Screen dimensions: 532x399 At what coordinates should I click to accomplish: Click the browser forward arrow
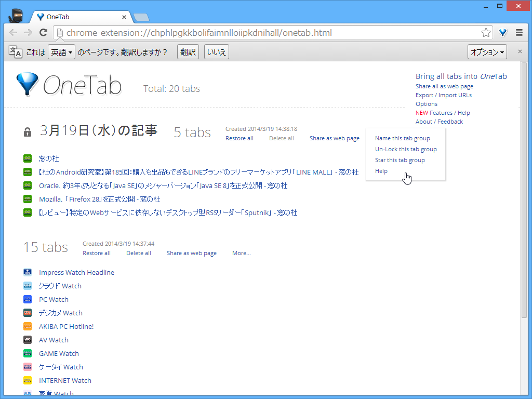coord(28,33)
